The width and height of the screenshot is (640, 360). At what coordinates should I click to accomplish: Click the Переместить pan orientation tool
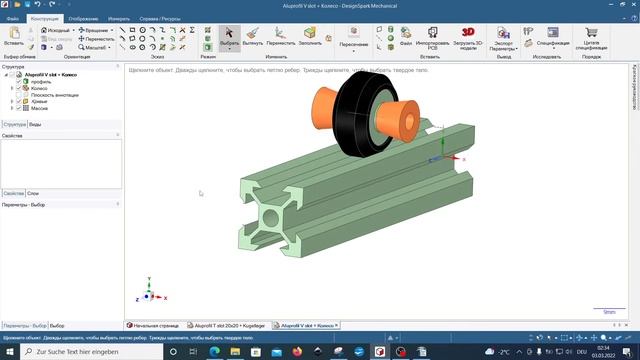pyautogui.click(x=96, y=39)
